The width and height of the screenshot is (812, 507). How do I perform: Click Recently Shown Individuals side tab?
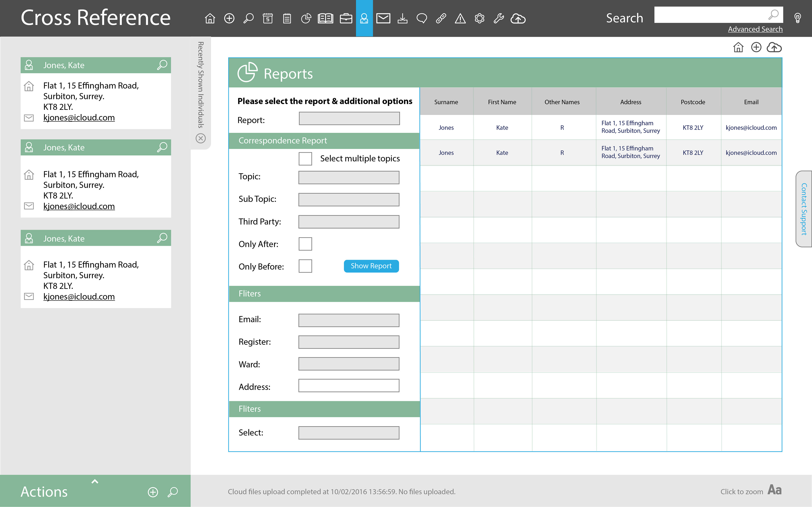point(201,85)
